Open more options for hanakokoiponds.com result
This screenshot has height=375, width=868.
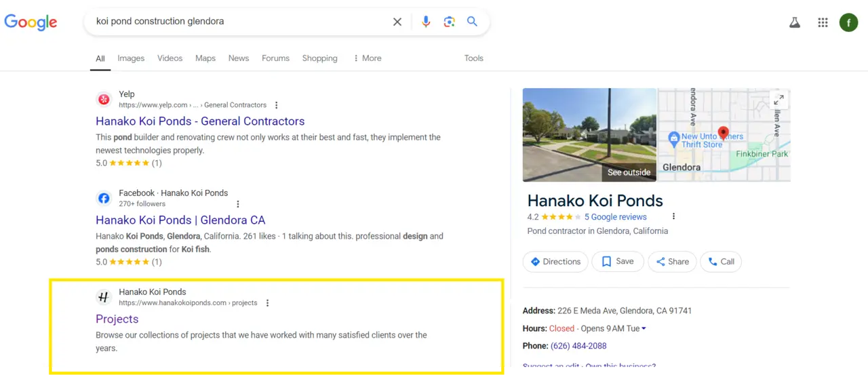[267, 303]
